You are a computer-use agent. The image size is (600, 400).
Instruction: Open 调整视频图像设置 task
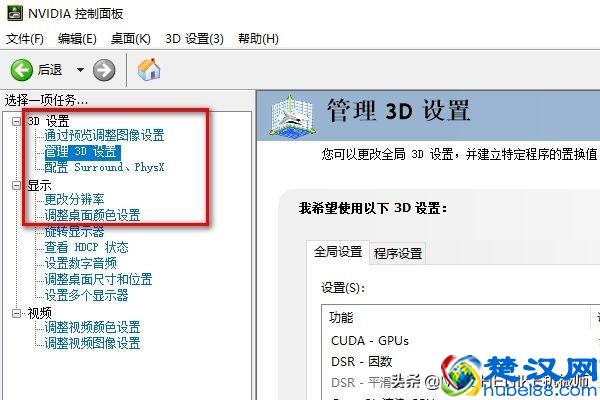click(92, 343)
